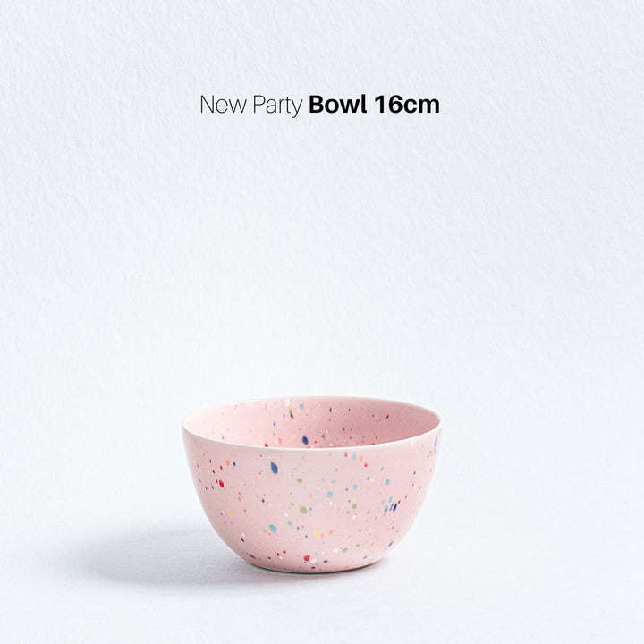Click the "New Party Bowl 16cm" title
This screenshot has height=644, width=644.
319,106
